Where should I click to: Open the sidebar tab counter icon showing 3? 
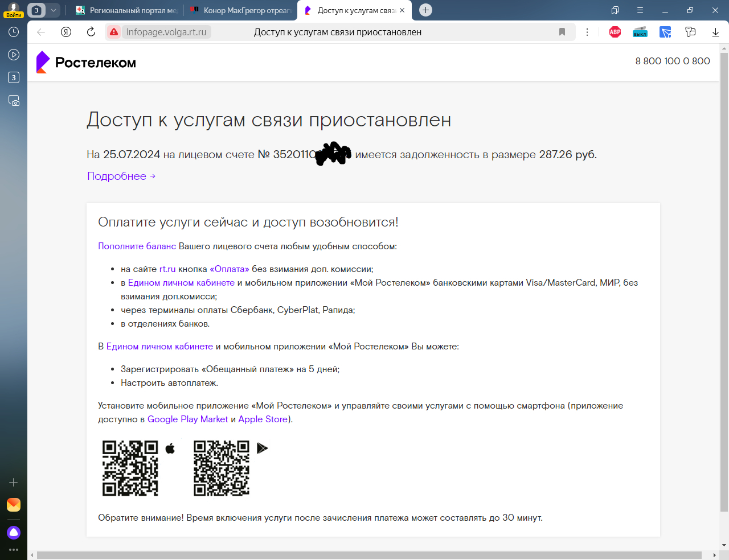[14, 77]
